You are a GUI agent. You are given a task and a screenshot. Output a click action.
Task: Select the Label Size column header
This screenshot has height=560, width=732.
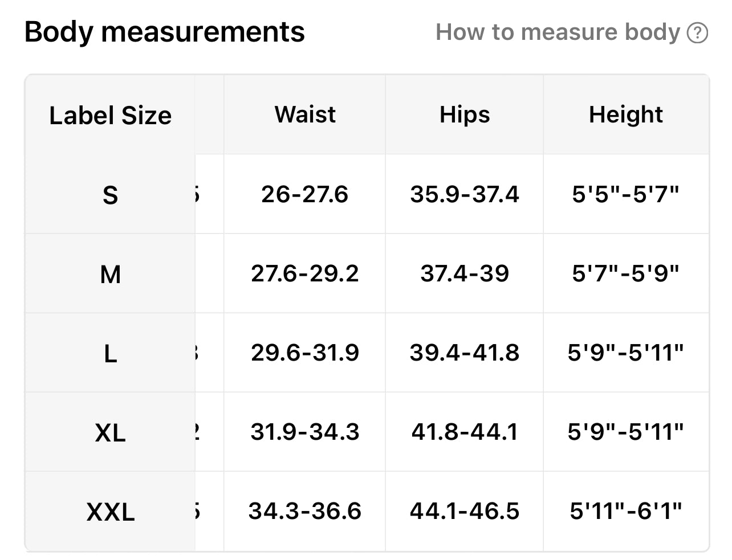point(110,116)
